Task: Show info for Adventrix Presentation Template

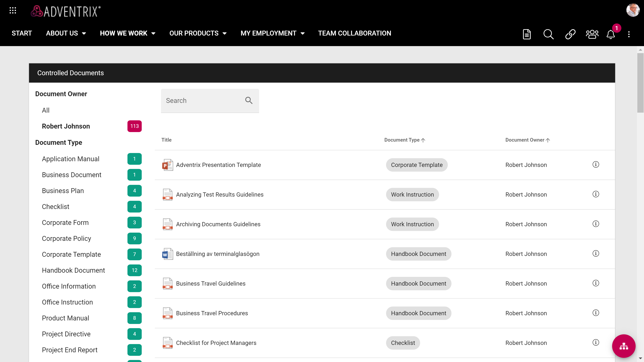Action: 596,164
